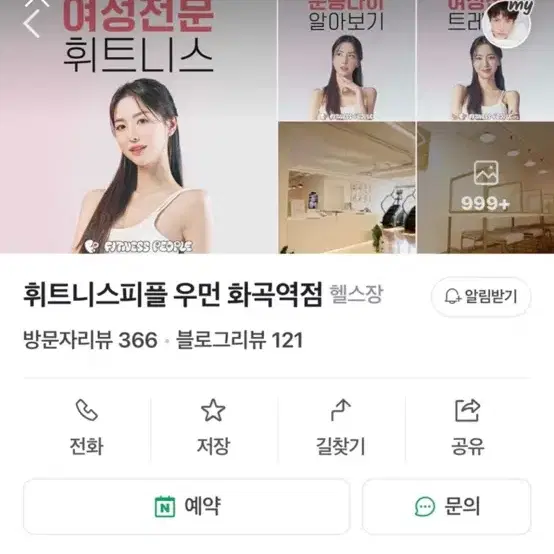Image resolution: width=554 pixels, height=554 pixels.
Task: Open the 알아보기 promo photo
Action: pos(346,60)
